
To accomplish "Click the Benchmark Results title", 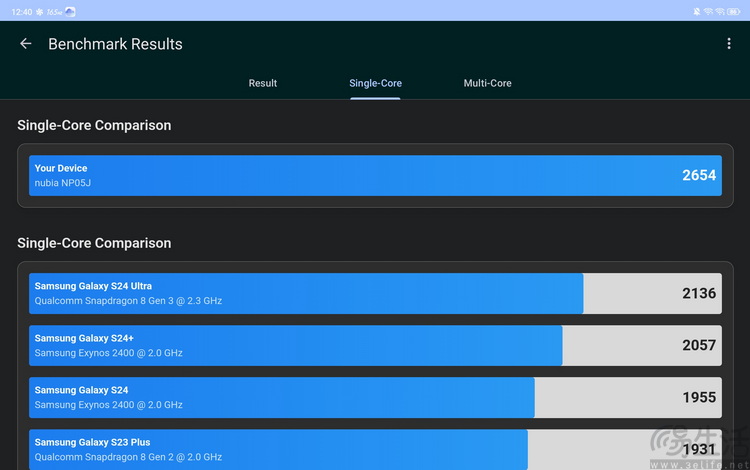I will coord(115,44).
